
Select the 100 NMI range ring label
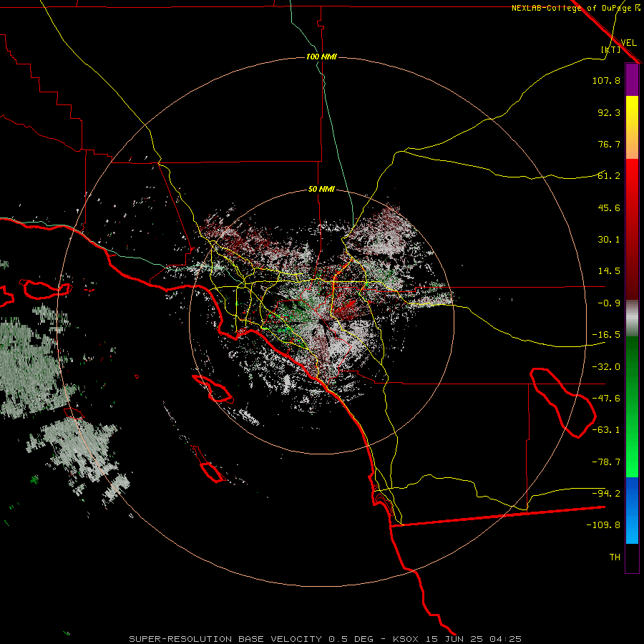(321, 57)
